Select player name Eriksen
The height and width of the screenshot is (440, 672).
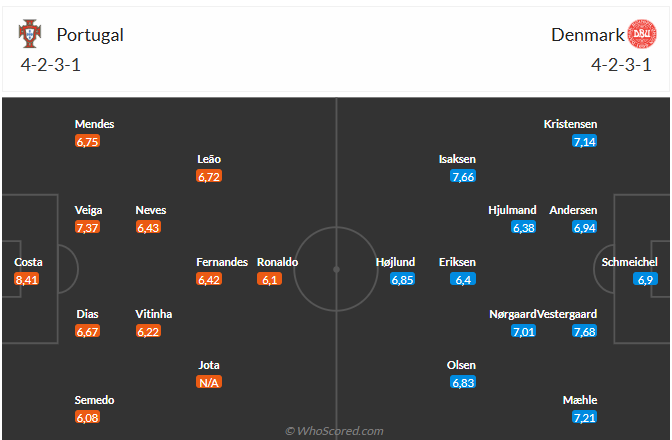coord(457,262)
